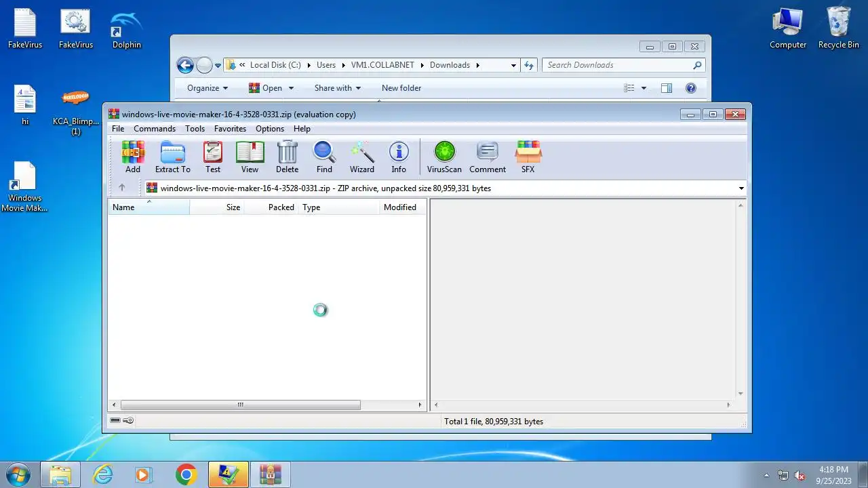Click WinRAR taskbar button
Image resolution: width=868 pixels, height=488 pixels.
(271, 474)
